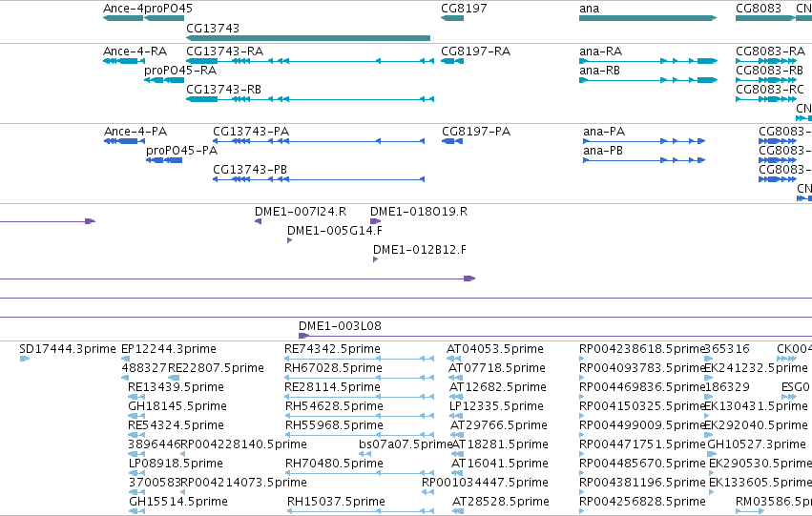Click the DME1-018O19.R feature label
The width and height of the screenshot is (812, 516).
419,212
